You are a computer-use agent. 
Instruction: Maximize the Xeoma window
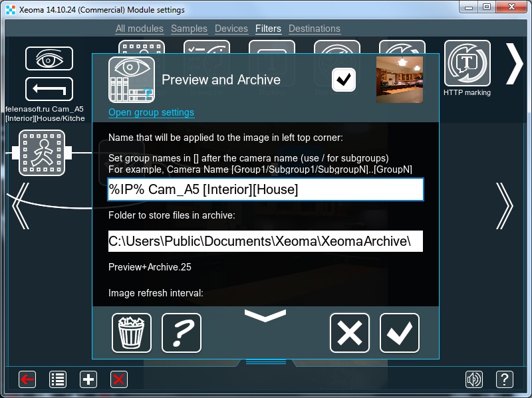coord(487,7)
